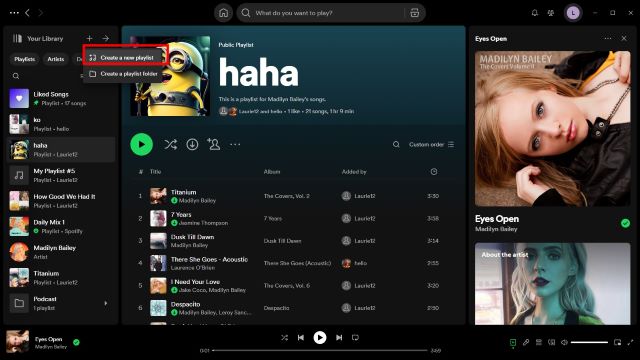Play the haha playlist
640x360 pixels.
click(x=141, y=144)
